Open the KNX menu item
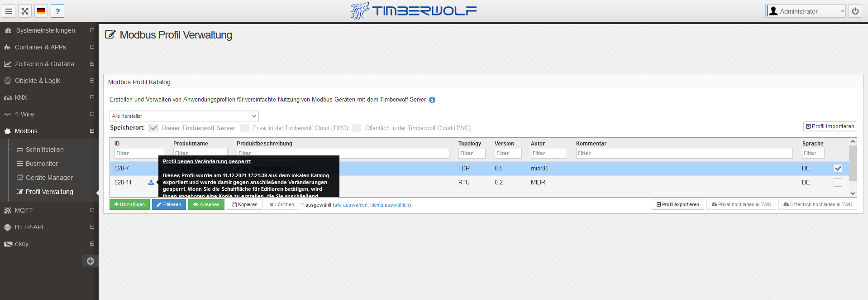This screenshot has height=300, width=868. (x=20, y=97)
